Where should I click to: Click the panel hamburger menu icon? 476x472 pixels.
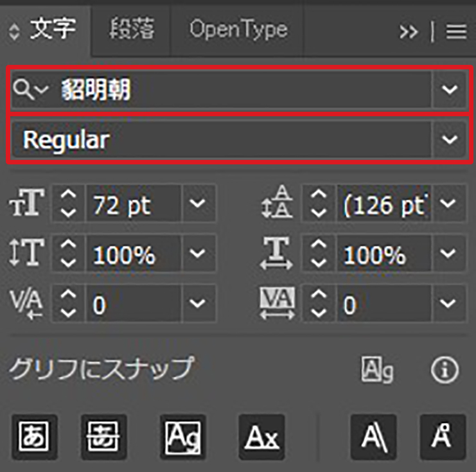point(456,32)
